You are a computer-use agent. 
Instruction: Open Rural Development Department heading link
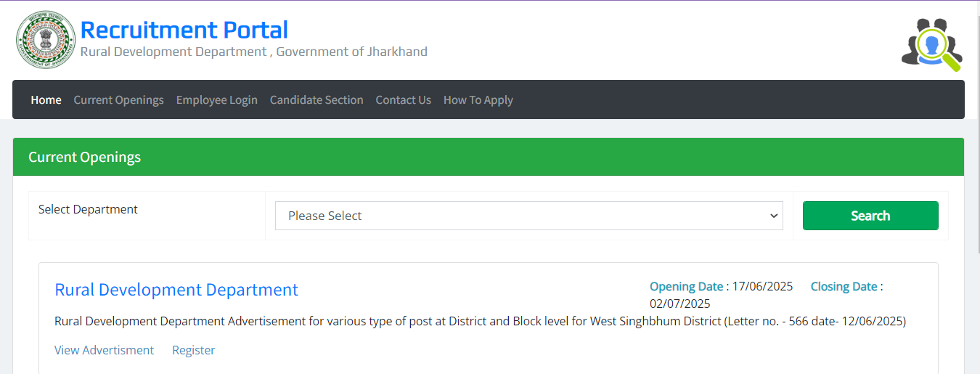click(176, 290)
